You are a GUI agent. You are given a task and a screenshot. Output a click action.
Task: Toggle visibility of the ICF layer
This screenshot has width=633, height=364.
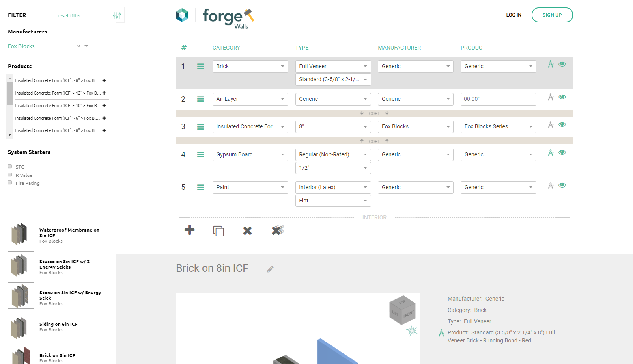(x=562, y=124)
